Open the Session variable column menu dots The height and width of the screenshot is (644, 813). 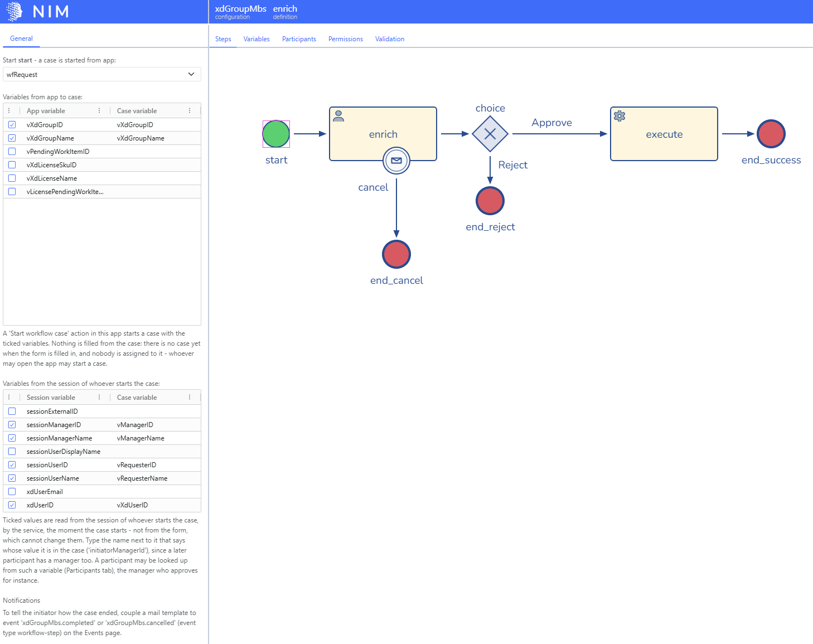pos(99,397)
